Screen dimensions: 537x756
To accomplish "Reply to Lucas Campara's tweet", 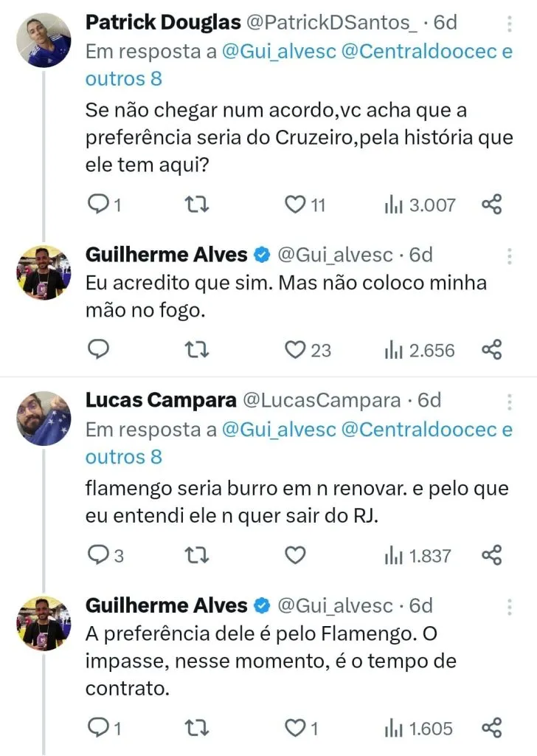I will click(99, 554).
